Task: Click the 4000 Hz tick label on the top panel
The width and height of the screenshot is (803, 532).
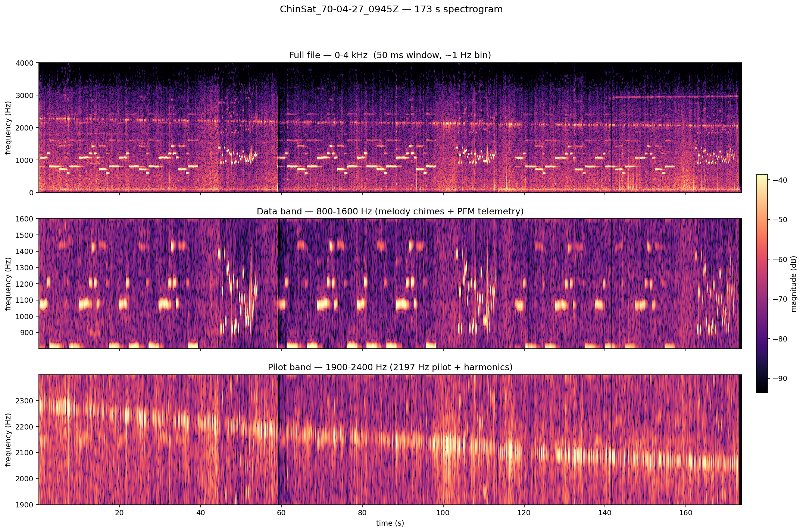Action: point(25,62)
